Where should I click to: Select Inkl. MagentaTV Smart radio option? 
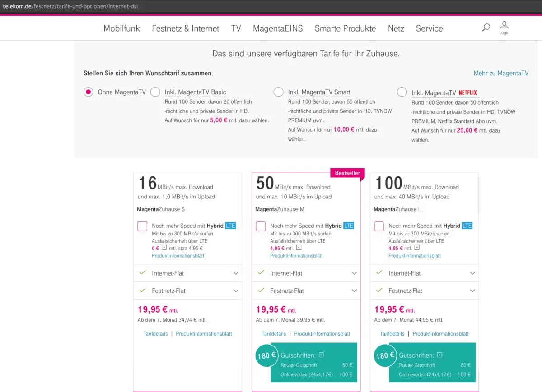point(279,92)
